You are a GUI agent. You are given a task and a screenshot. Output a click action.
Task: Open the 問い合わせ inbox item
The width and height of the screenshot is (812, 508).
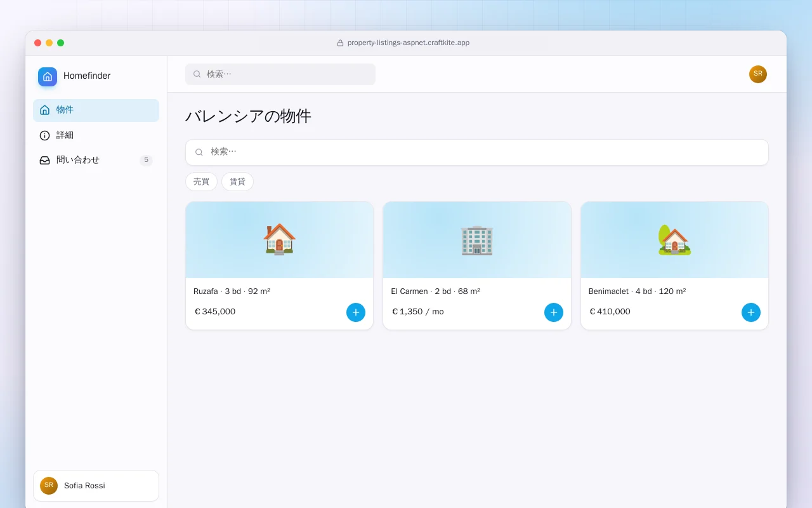(x=96, y=160)
